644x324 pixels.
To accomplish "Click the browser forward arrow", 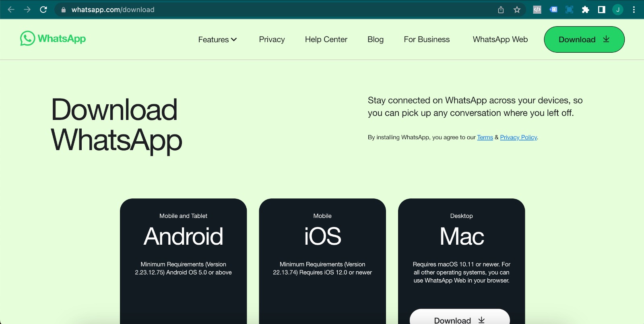I will (x=27, y=10).
